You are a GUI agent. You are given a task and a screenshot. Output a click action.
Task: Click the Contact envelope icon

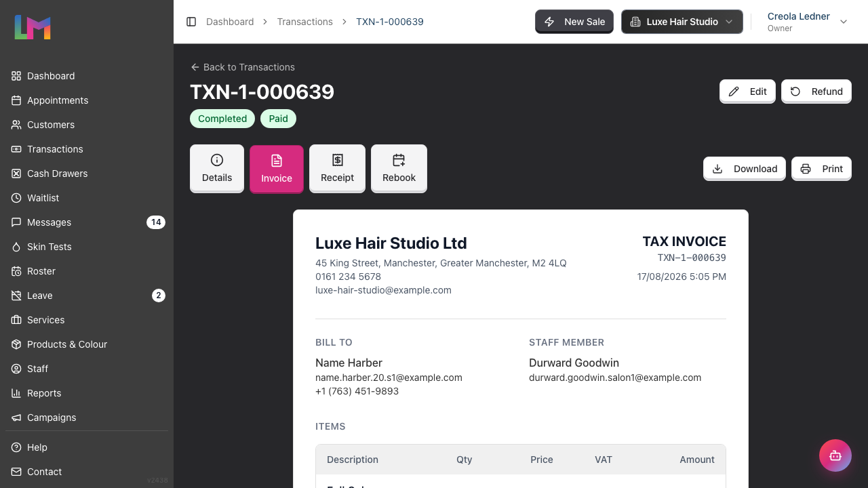(16, 472)
